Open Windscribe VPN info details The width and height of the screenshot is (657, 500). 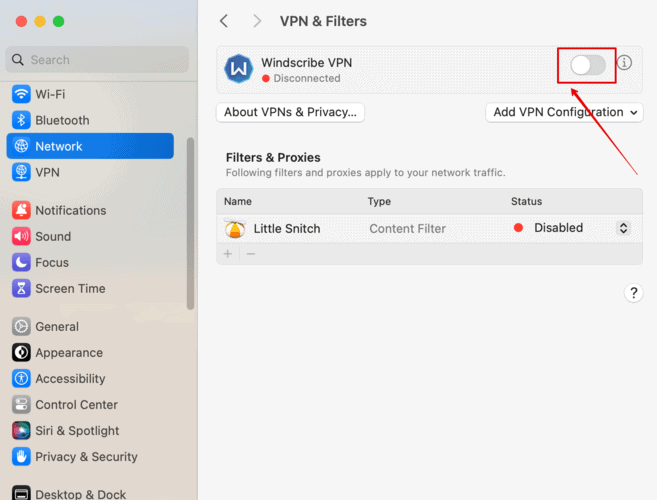pyautogui.click(x=625, y=63)
